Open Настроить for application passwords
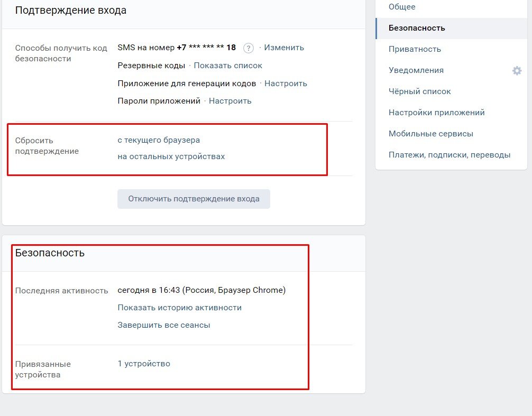The height and width of the screenshot is (416, 532). point(230,100)
